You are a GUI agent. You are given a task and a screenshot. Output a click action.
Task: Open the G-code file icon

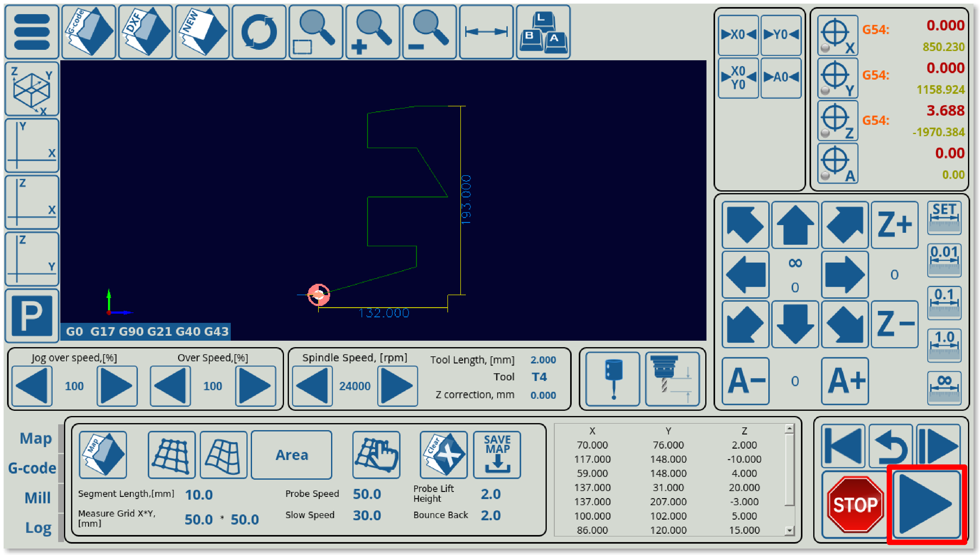pyautogui.click(x=89, y=32)
